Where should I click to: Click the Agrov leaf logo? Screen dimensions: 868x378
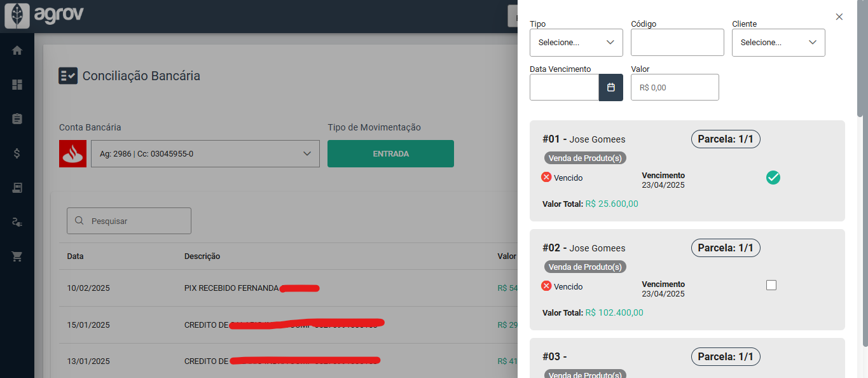[17, 16]
